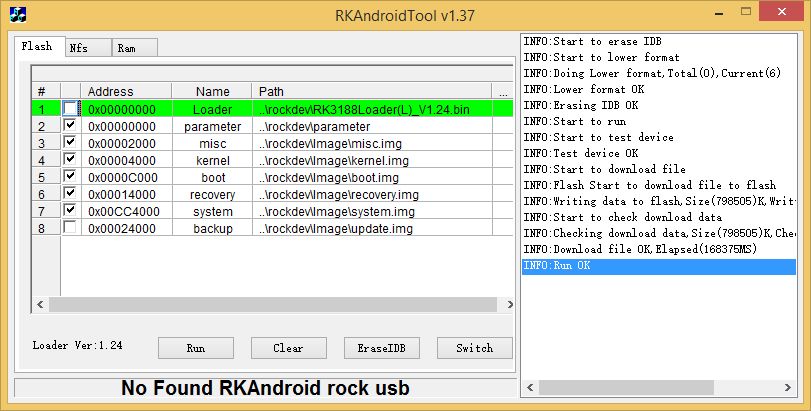This screenshot has width=811, height=411.
Task: Select the boot.img path cell
Action: click(372, 177)
